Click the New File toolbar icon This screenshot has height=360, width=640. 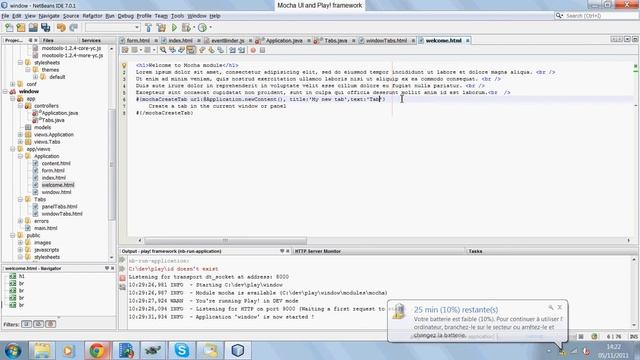coord(9,28)
